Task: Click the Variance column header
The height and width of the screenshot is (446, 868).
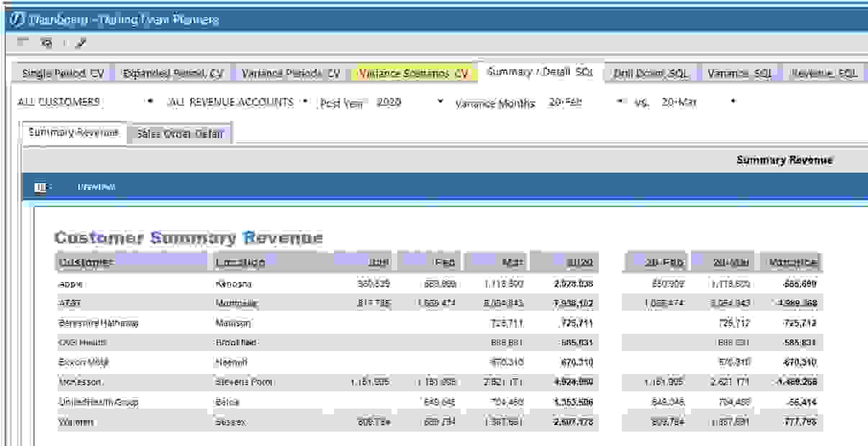Action: pyautogui.click(x=793, y=263)
